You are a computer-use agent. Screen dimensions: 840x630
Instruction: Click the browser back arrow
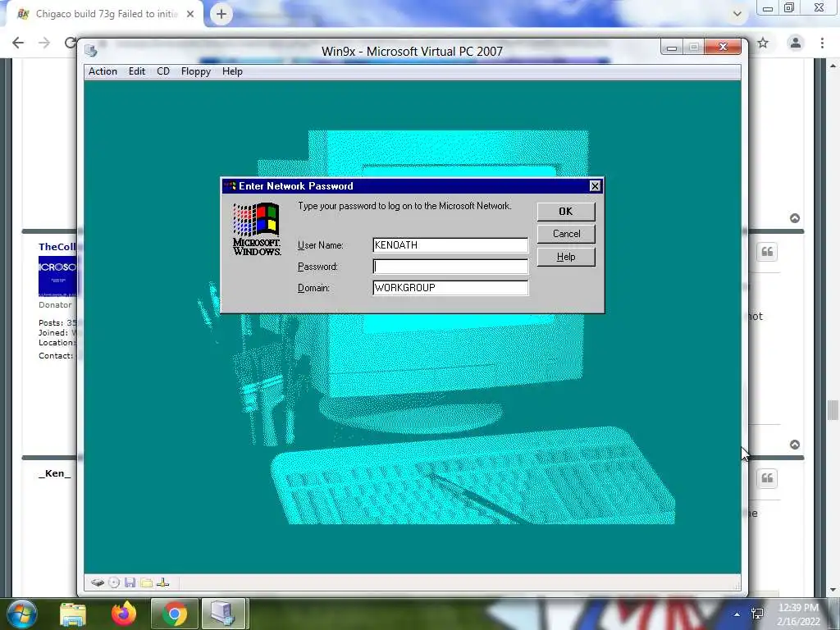coord(18,43)
